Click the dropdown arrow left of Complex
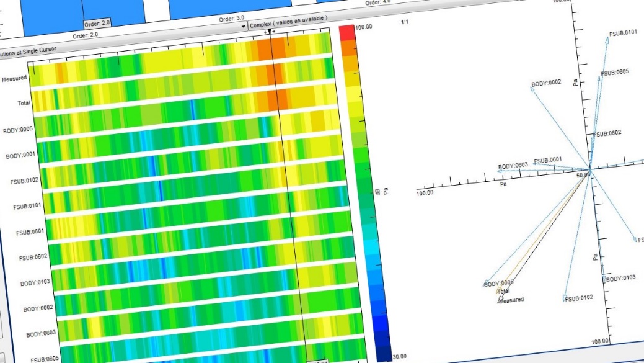This screenshot has width=644, height=363. point(244,27)
